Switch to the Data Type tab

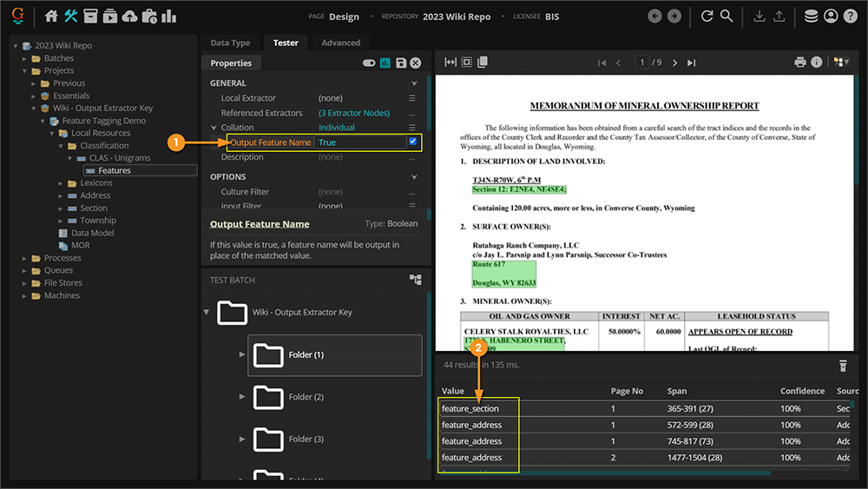pyautogui.click(x=230, y=43)
